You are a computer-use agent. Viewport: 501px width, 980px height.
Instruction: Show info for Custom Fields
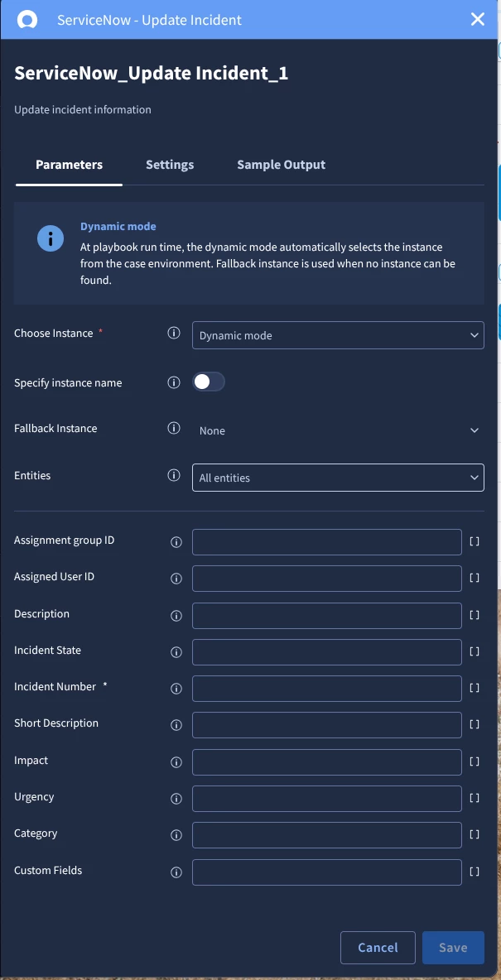[x=176, y=872]
